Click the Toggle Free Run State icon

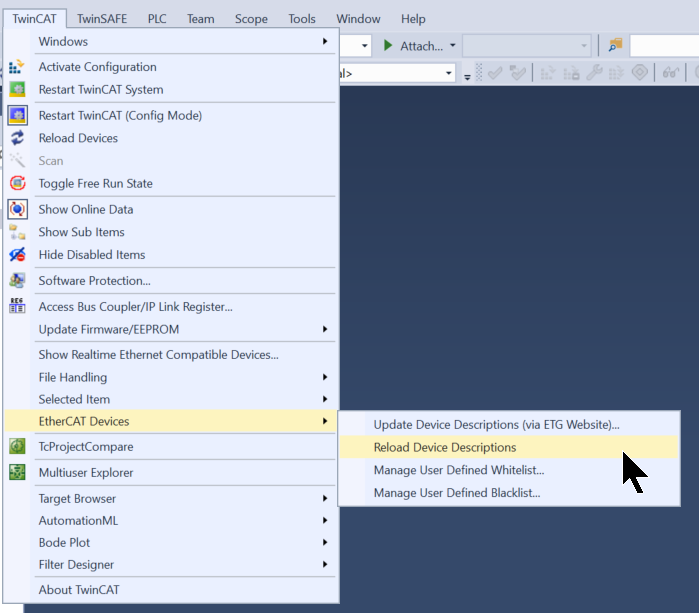pyautogui.click(x=17, y=183)
